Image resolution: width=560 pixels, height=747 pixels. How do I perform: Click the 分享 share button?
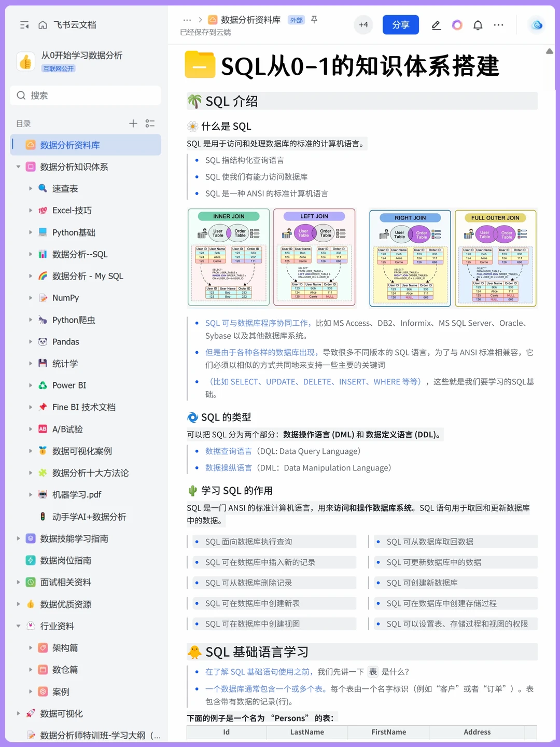(400, 24)
